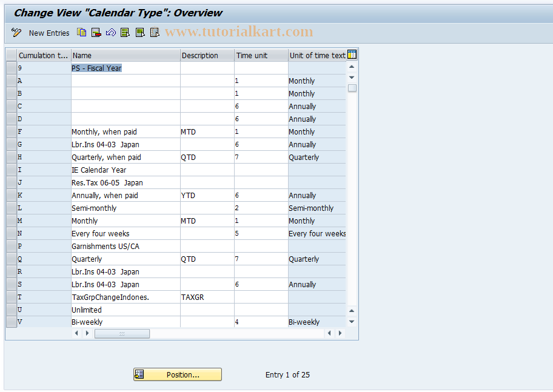Click the 'Semi-monthly' name cell in row L
This screenshot has height=392, width=553.
[x=126, y=208]
